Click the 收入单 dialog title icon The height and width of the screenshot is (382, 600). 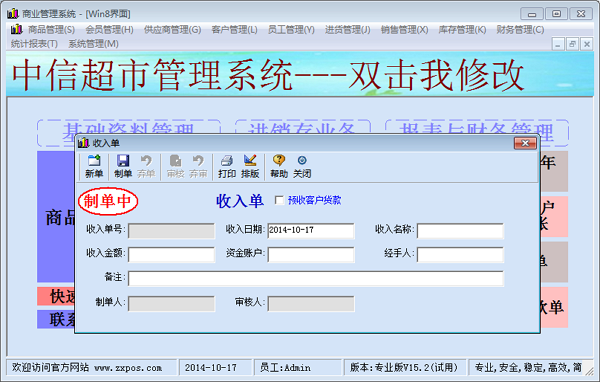pos(83,143)
